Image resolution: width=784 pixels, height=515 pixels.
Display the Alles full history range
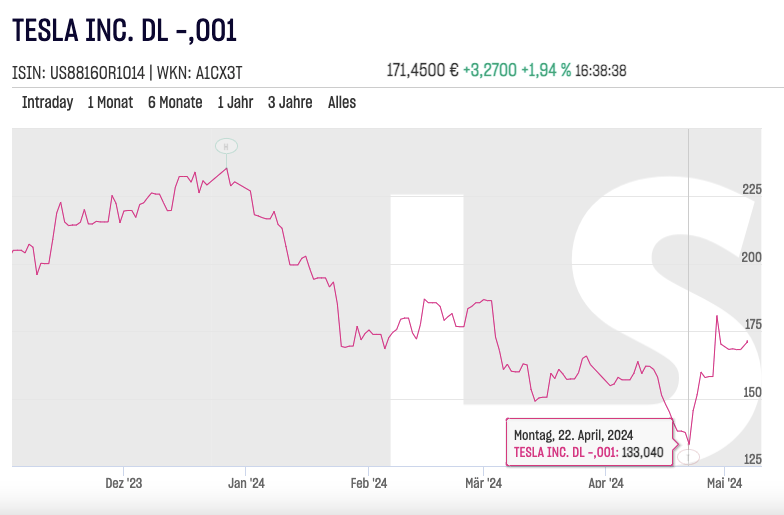tap(342, 102)
